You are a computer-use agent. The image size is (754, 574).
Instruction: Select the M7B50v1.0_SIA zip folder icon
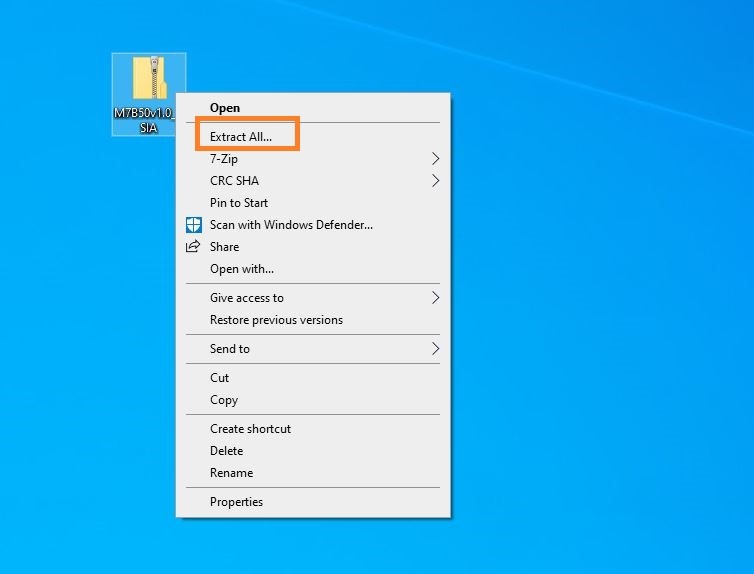[149, 78]
